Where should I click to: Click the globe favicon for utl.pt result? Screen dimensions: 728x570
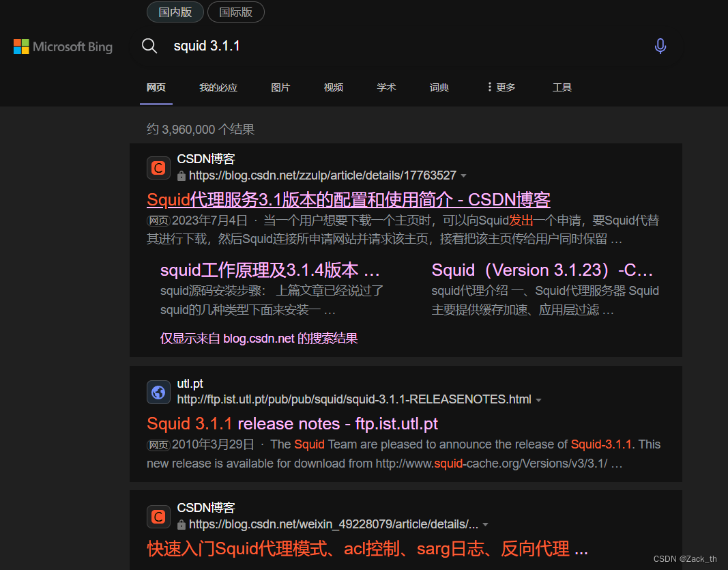point(158,392)
